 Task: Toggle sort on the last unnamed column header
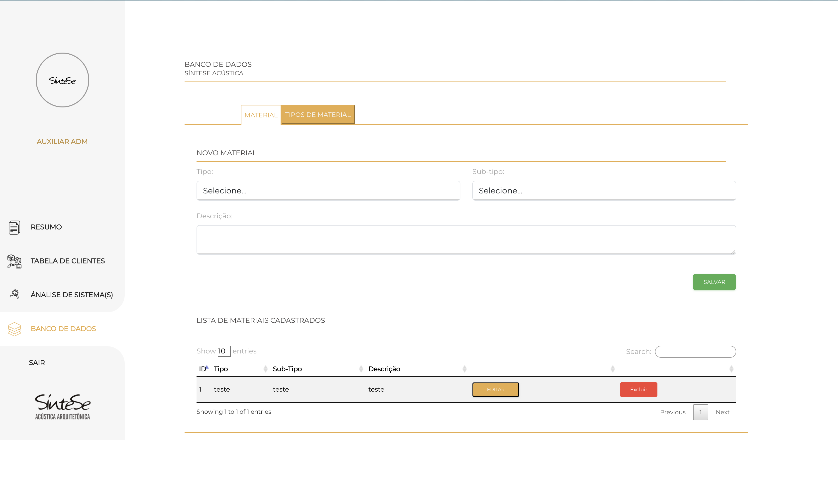tap(732, 368)
